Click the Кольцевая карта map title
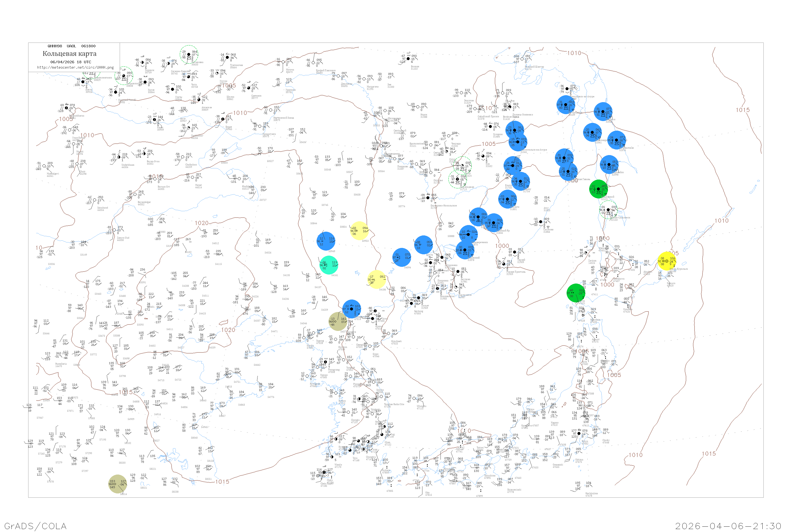This screenshot has height=532, width=798. (x=69, y=54)
